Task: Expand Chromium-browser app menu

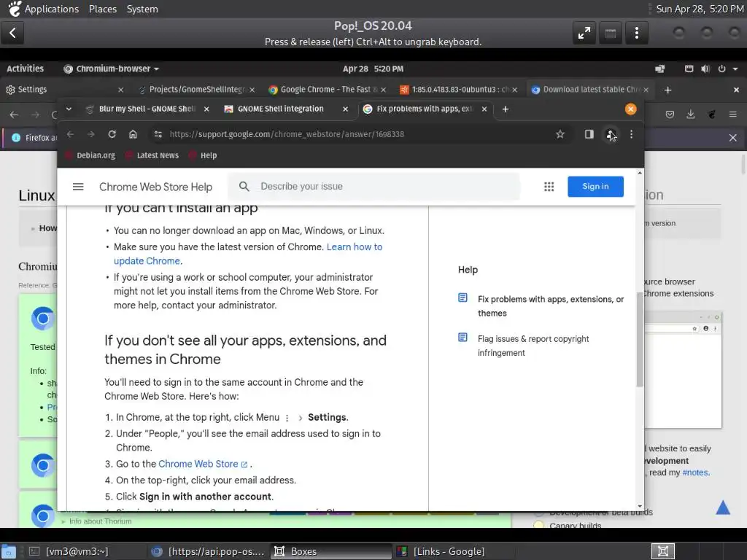Action: [x=111, y=69]
